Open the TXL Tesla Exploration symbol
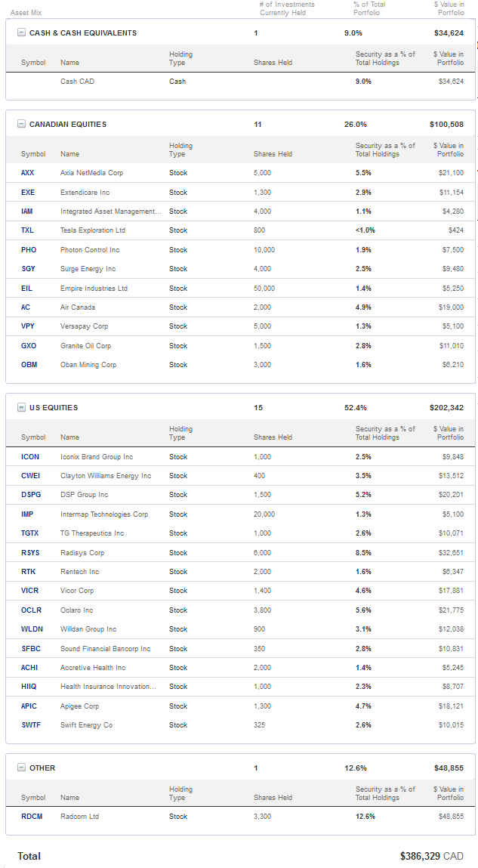This screenshot has height=868, width=478. 27,230
